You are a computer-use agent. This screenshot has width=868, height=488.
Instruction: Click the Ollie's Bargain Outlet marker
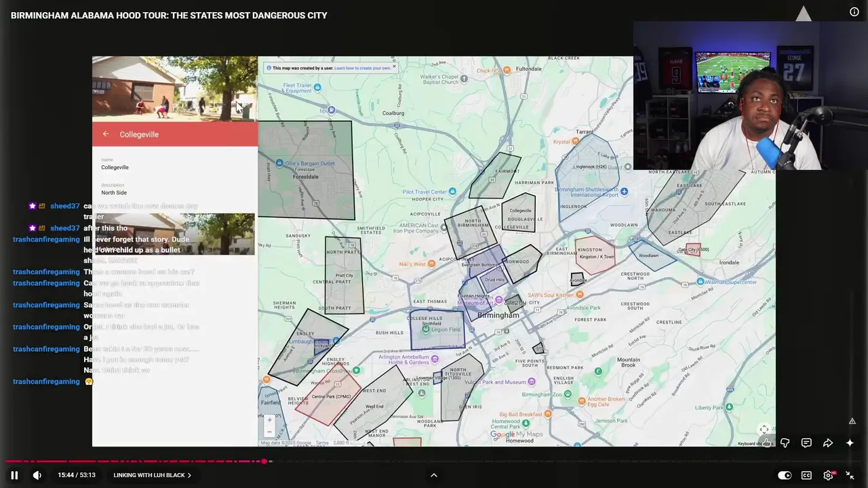(279, 163)
